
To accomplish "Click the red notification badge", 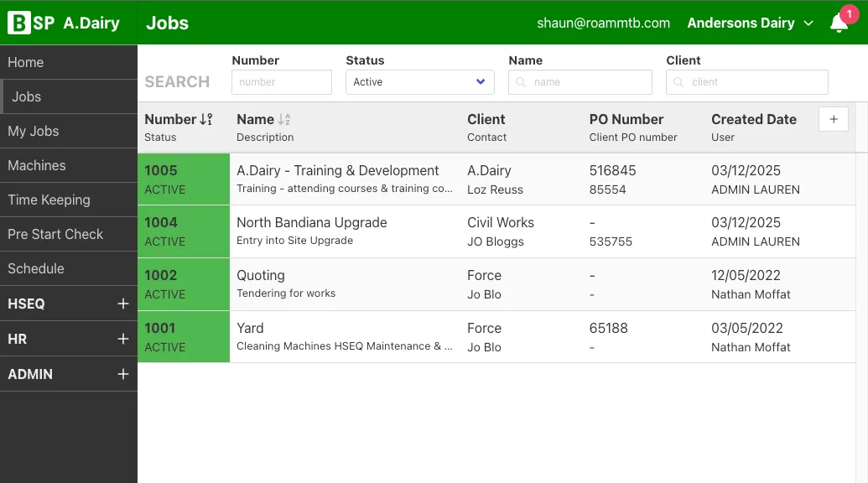I will (850, 14).
